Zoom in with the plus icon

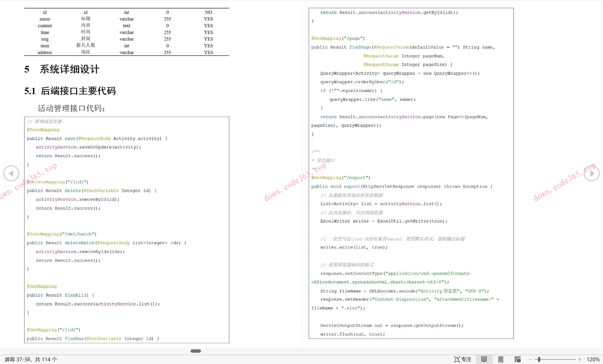[x=579, y=359]
